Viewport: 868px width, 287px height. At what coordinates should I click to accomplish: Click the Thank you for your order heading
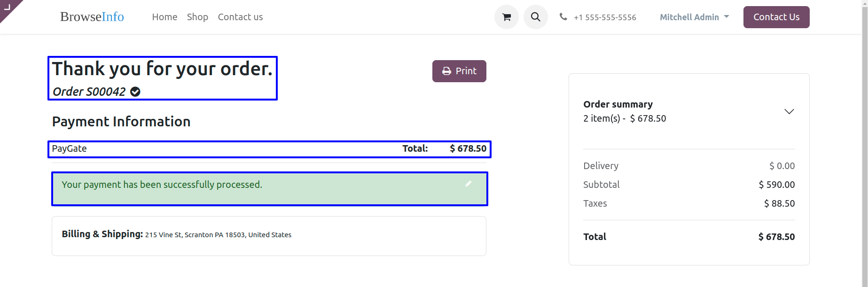[x=162, y=69]
